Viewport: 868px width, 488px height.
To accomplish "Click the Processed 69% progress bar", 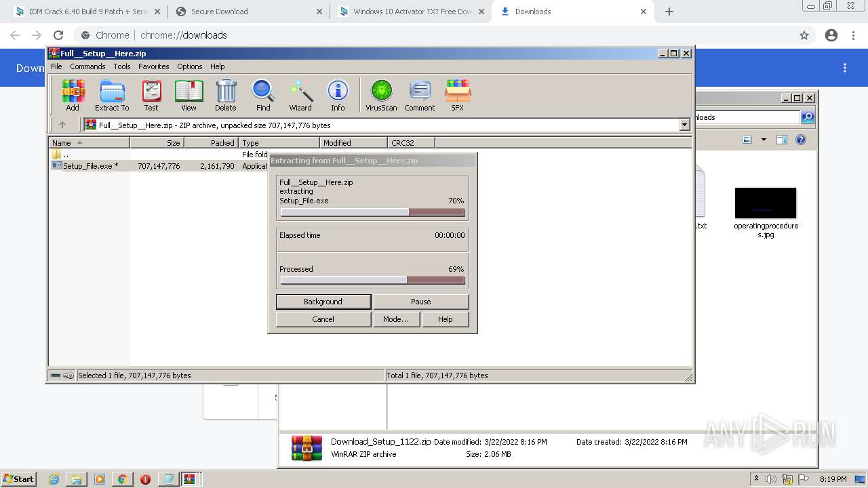I will point(373,280).
